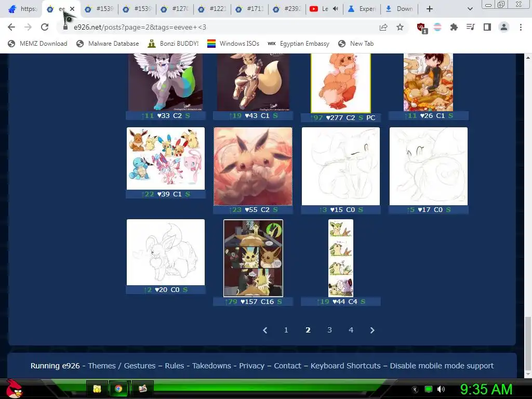This screenshot has height=399, width=532.
Task: Open the sketch thumbnail with 20 favorites
Action: [x=166, y=252]
